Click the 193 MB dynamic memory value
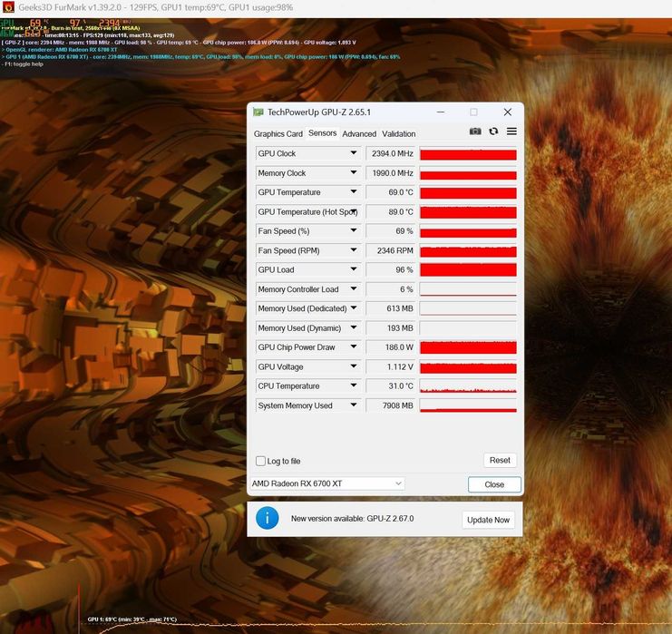This screenshot has width=672, height=634. pos(391,328)
